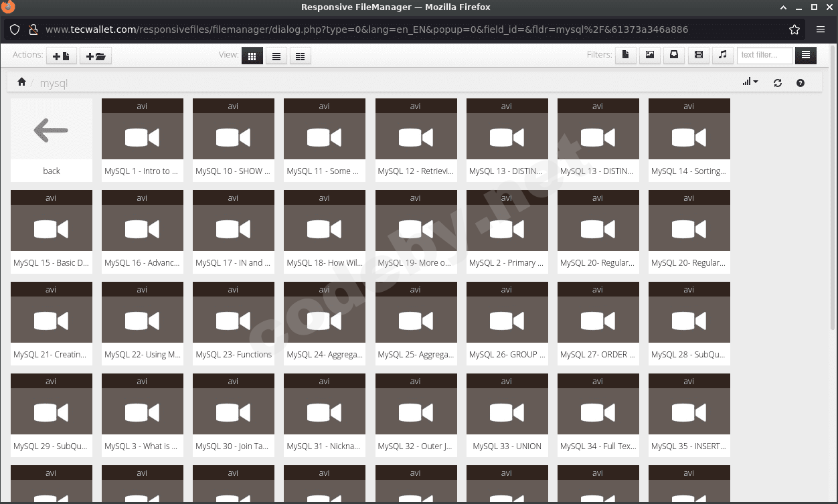Create a new folder using the Actions icon
This screenshot has width=838, height=504.
coord(95,56)
